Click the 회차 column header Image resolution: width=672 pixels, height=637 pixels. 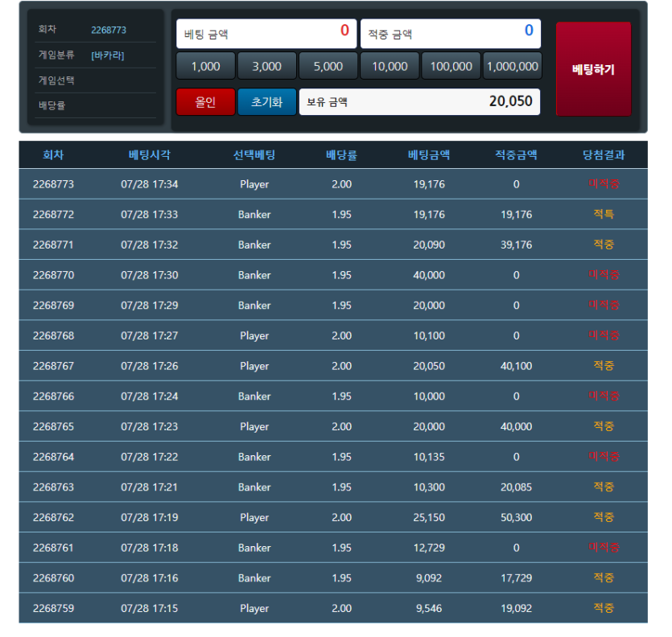[x=54, y=154]
